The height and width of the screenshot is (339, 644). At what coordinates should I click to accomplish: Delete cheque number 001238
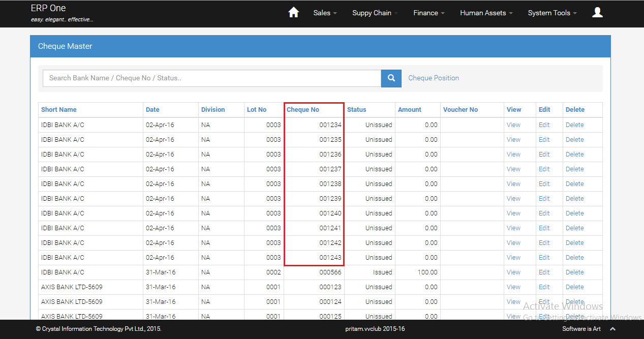point(574,184)
